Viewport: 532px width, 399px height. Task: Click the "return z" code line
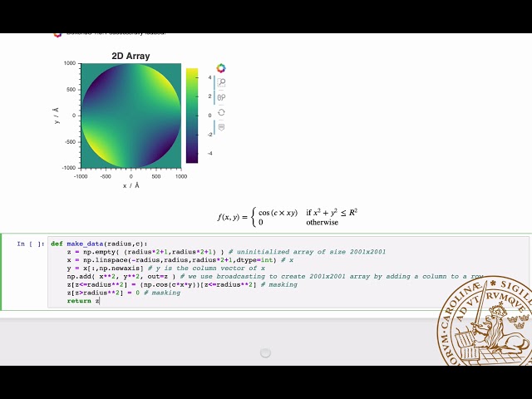pyautogui.click(x=83, y=301)
